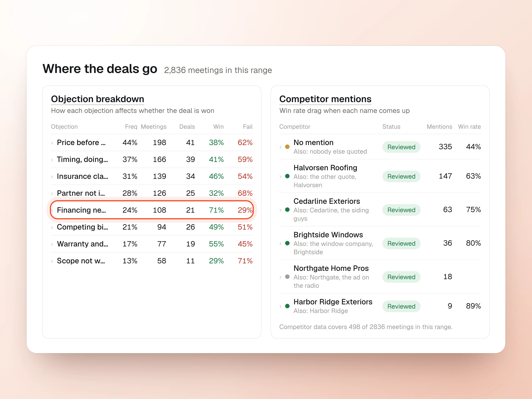
Task: Expand the Scope not w... objection row
Action: [52, 261]
